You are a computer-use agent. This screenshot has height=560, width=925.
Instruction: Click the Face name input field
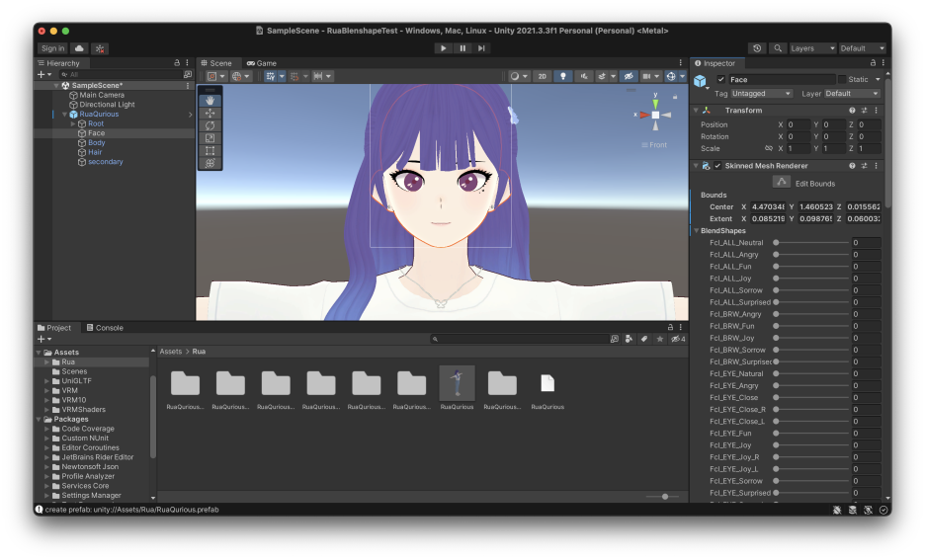pos(781,80)
